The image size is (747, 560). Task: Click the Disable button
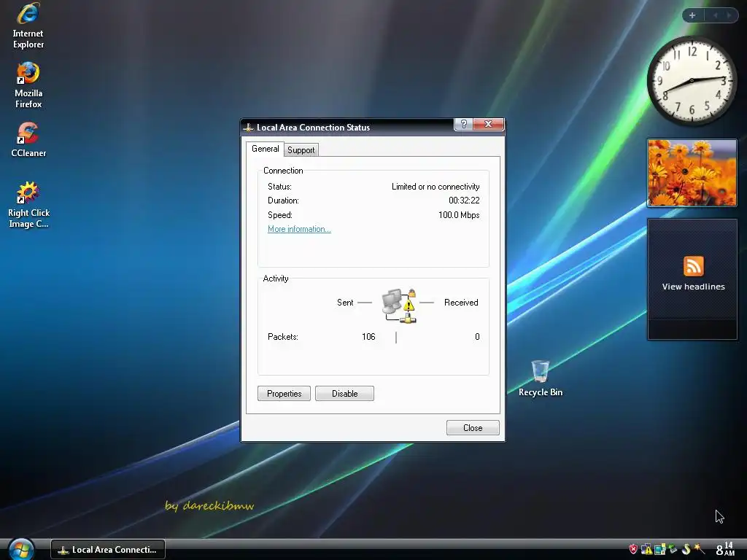pos(344,393)
